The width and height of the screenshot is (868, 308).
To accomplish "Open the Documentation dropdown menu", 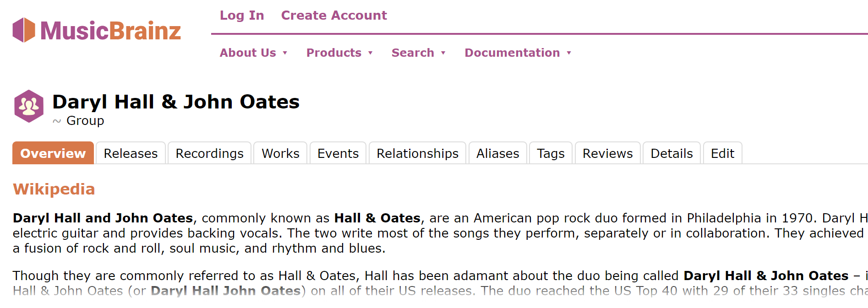I will [x=518, y=53].
